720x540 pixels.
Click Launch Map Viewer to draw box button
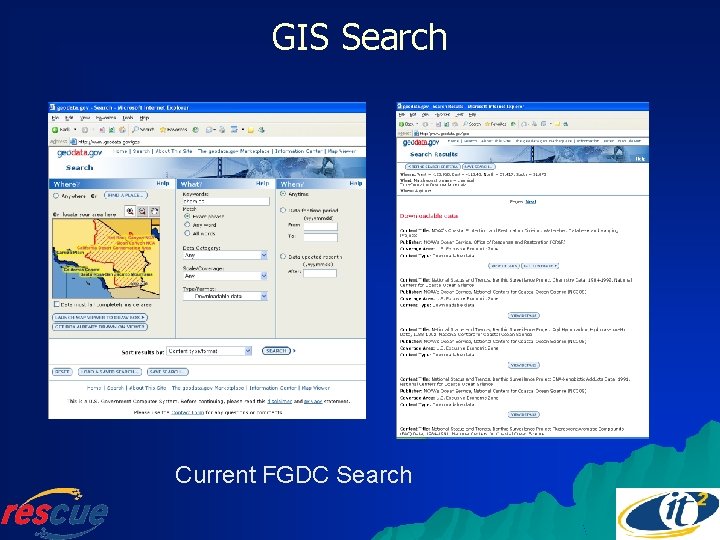click(100, 317)
